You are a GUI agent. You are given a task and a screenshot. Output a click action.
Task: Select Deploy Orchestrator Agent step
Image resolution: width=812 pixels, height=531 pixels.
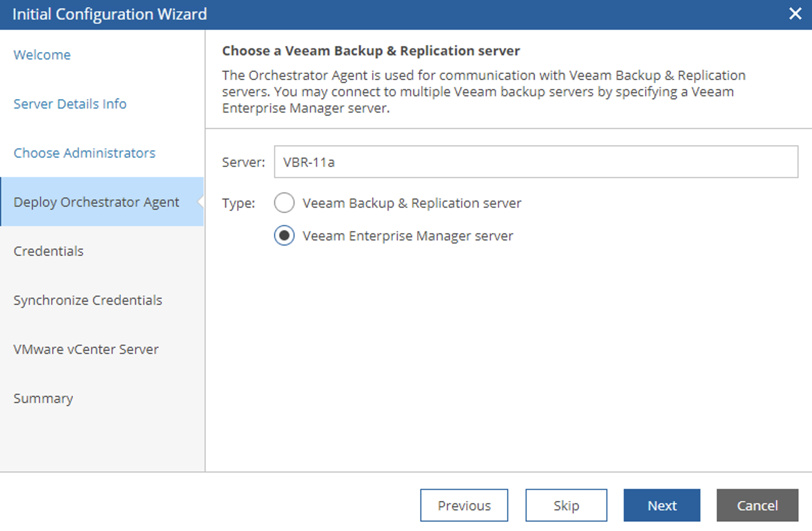pos(102,202)
